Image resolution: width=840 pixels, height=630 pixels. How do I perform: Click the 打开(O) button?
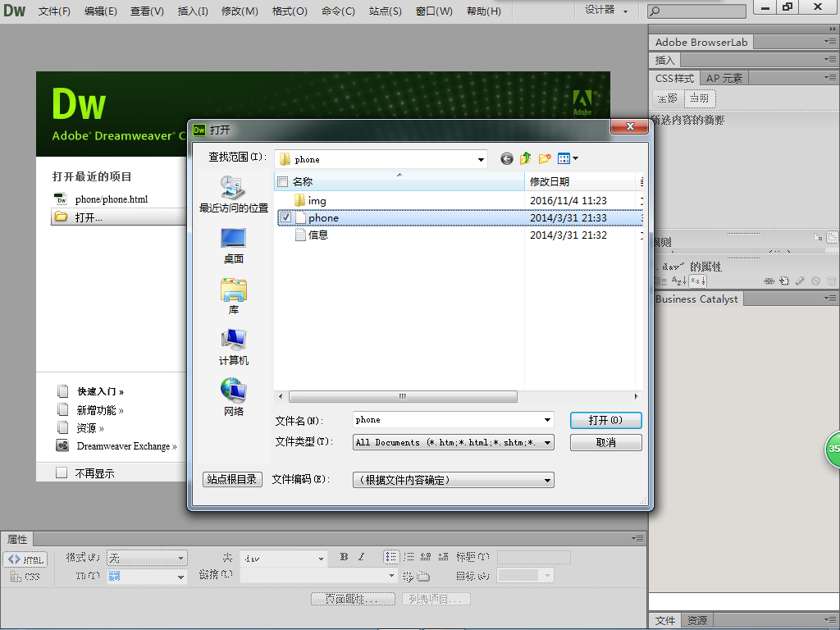(606, 421)
